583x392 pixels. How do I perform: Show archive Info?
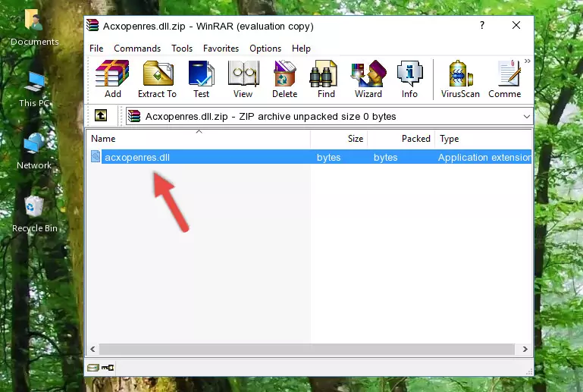[409, 79]
